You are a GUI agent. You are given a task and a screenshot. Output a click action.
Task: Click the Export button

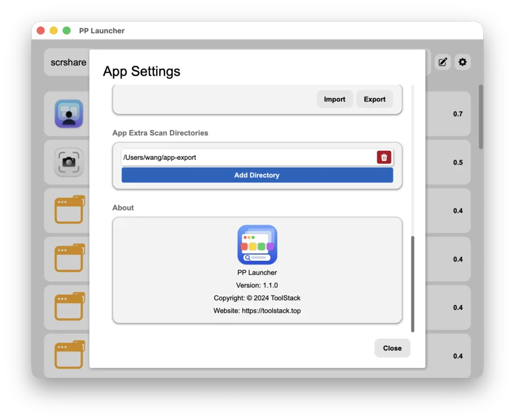click(374, 99)
